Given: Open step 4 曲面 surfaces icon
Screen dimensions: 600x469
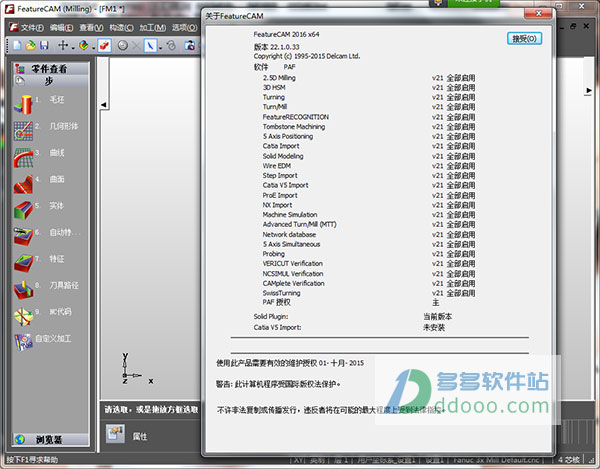Looking at the screenshot, I should [23, 184].
